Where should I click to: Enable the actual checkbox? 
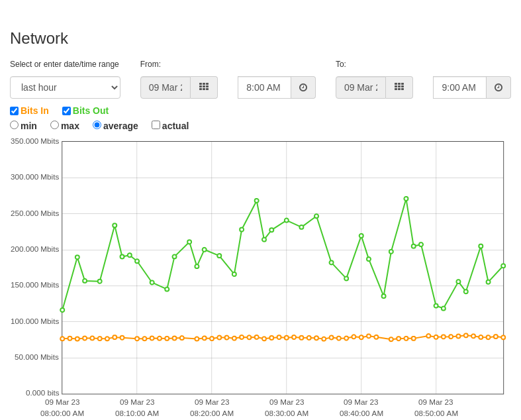156,125
